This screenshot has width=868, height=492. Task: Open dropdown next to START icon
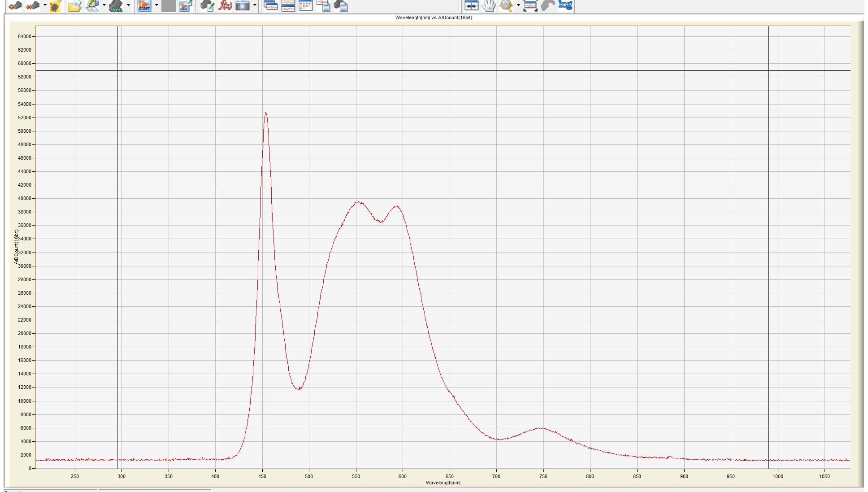click(156, 5)
